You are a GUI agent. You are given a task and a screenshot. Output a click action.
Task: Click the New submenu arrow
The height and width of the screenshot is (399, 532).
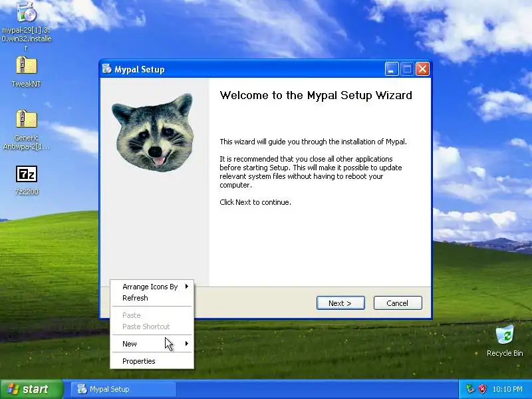187,343
